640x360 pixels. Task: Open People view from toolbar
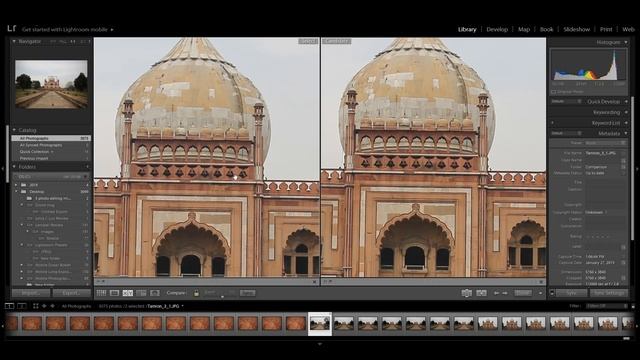155,293
